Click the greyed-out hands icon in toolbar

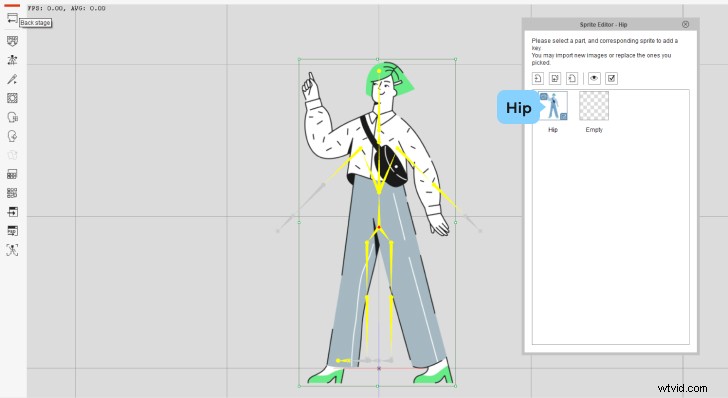[x=12, y=155]
